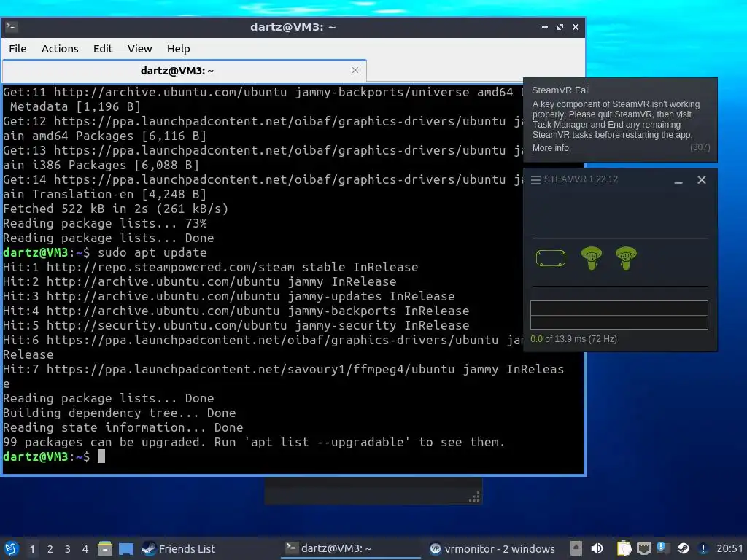The image size is (747, 560).
Task: Click the '0.0 of 13.9 ms (72 Hz)' text
Action: pyautogui.click(x=573, y=339)
